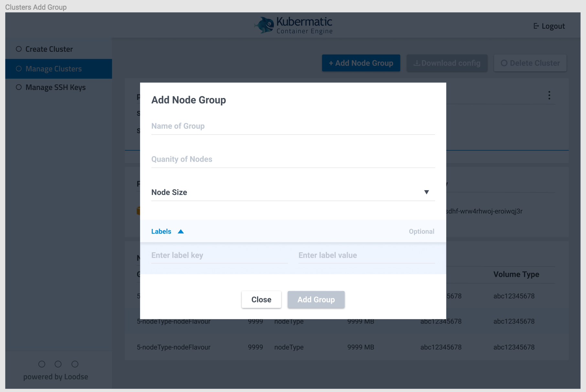
Task: Click the Delete Cluster button
Action: click(x=530, y=63)
